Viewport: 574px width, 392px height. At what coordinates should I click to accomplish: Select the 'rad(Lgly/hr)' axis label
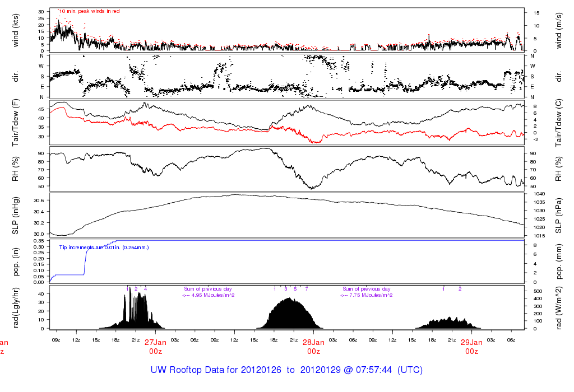click(x=15, y=307)
